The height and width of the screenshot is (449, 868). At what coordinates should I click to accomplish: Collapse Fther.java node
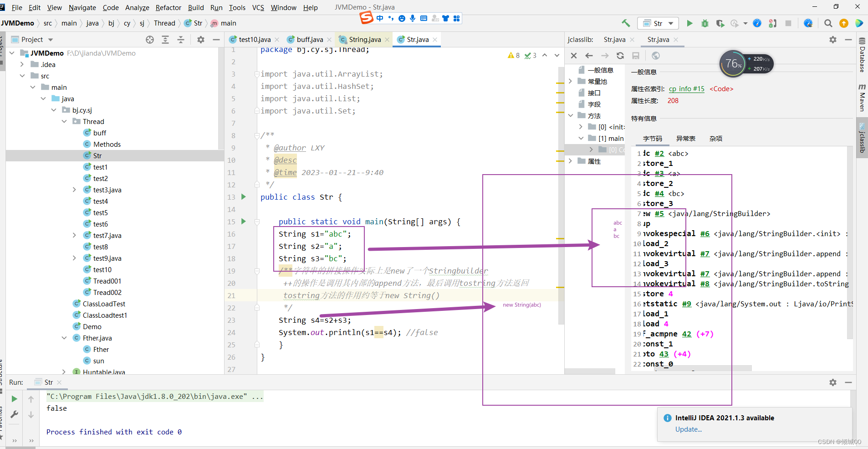click(64, 338)
